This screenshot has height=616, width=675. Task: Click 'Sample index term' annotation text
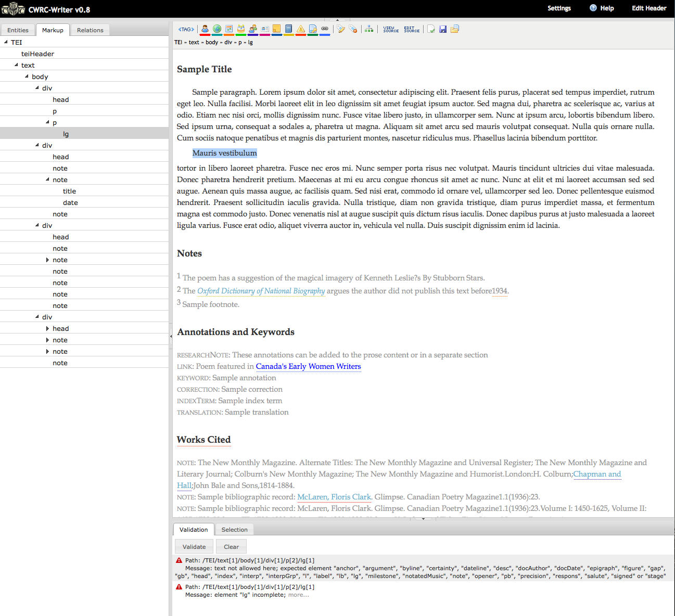point(250,401)
